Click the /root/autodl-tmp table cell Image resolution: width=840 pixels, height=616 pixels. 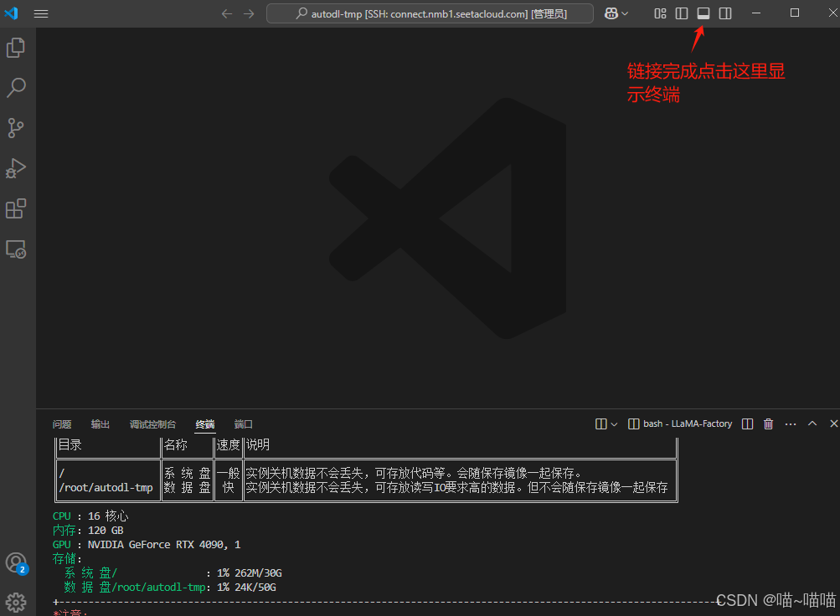(x=106, y=488)
